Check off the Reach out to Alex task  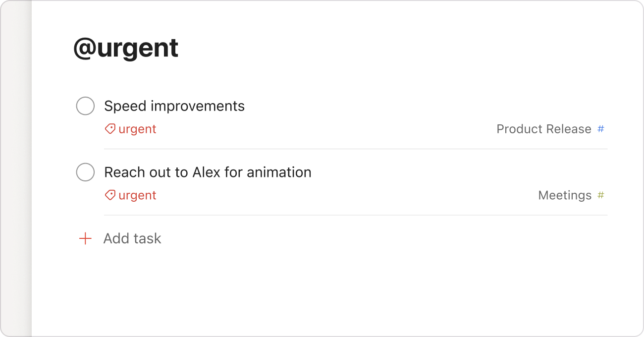[85, 172]
